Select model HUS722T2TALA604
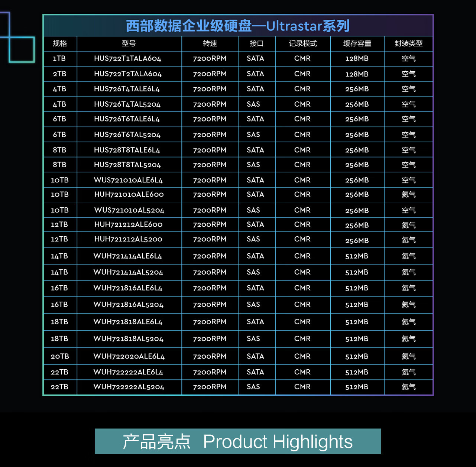This screenshot has width=476, height=467. tap(128, 74)
